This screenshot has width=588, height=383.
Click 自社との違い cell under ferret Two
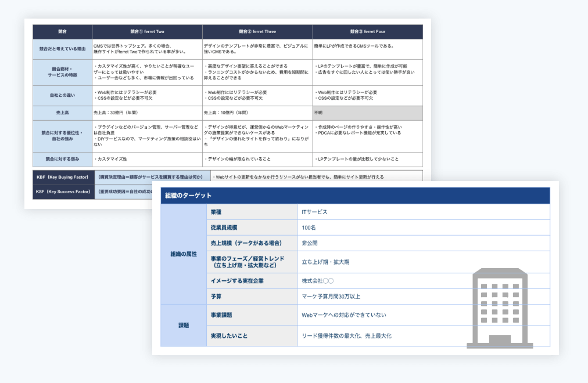[147, 96]
